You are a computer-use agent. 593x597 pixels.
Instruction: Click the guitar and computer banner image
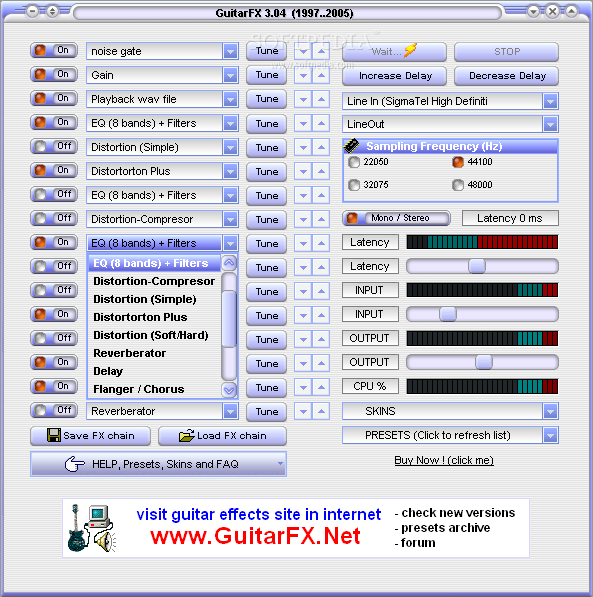coord(92,528)
